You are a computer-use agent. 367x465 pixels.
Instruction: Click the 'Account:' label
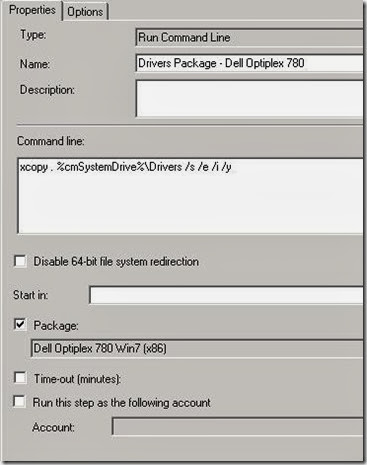click(x=53, y=427)
